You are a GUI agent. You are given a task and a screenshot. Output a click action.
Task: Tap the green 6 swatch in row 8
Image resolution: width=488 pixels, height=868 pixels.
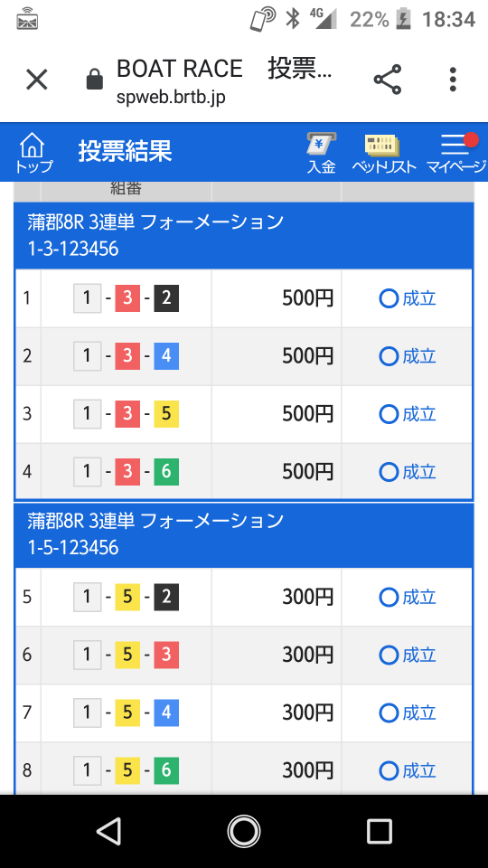[166, 770]
